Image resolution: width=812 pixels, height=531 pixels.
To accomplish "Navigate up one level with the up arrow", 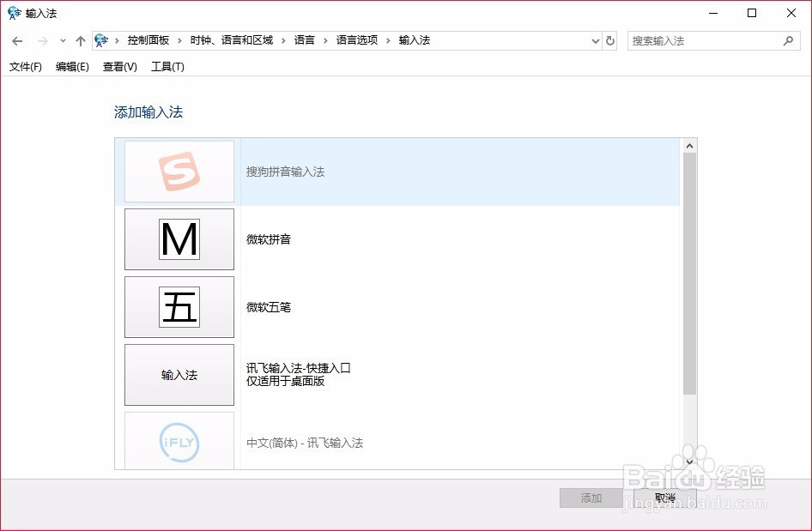I will pyautogui.click(x=80, y=39).
